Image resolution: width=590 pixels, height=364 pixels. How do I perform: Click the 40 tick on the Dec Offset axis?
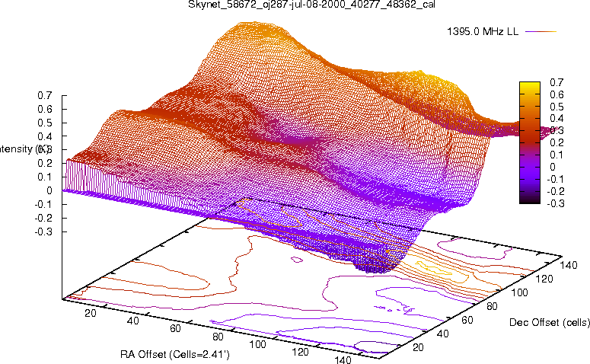pyautogui.click(x=442, y=334)
